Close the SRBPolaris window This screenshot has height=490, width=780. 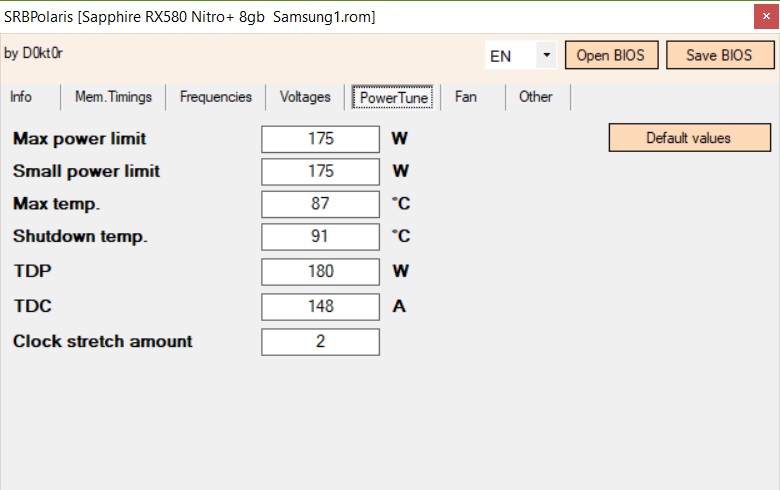coord(766,16)
